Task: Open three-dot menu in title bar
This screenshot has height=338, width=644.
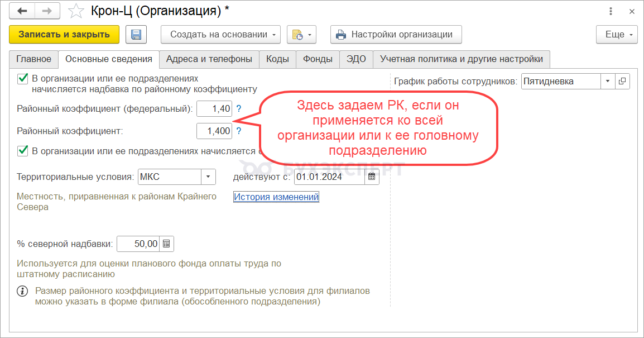Action: [x=611, y=12]
